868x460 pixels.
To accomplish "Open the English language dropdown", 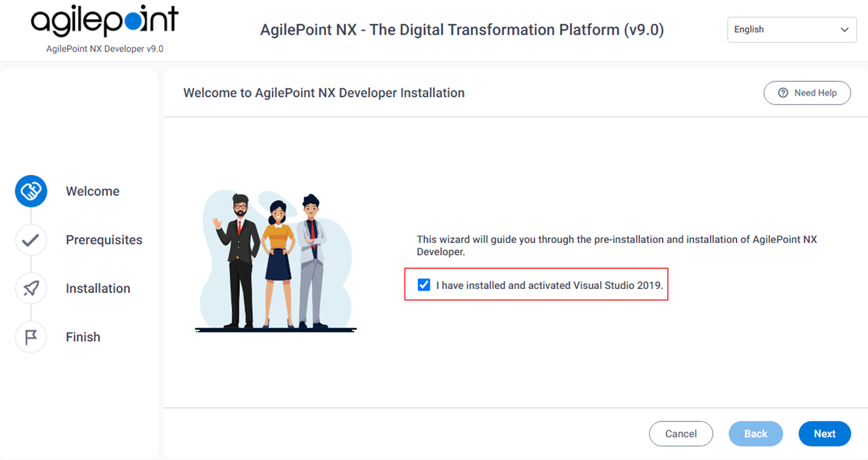I will pyautogui.click(x=792, y=30).
